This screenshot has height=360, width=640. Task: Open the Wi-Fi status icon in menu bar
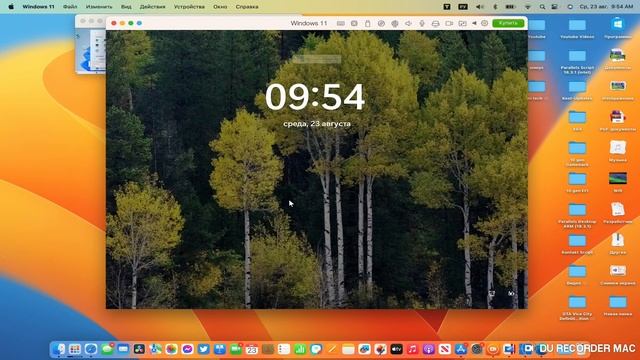528,7
